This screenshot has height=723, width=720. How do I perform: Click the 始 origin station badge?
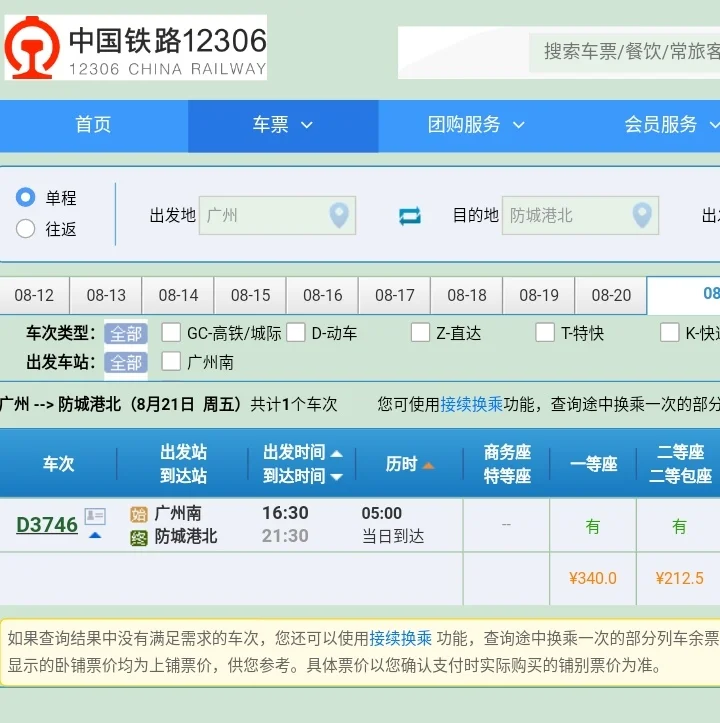[x=139, y=514]
